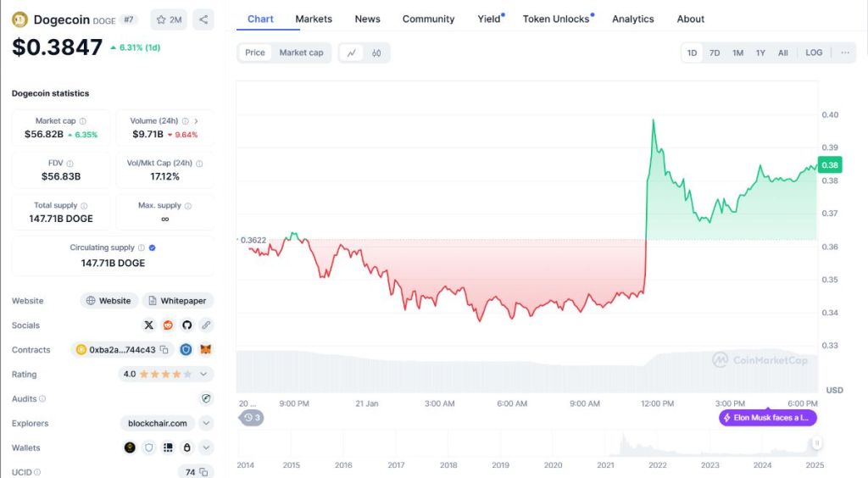Select the line chart type
Image resolution: width=868 pixels, height=478 pixels.
352,53
